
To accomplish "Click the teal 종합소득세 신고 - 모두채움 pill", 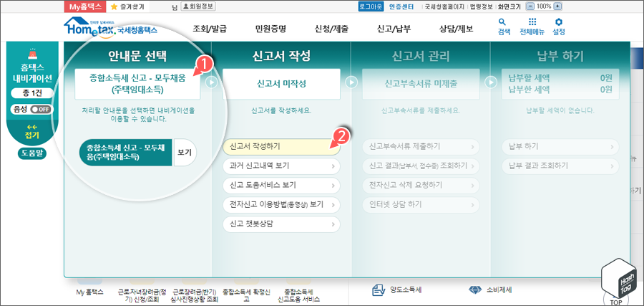I will 127,152.
